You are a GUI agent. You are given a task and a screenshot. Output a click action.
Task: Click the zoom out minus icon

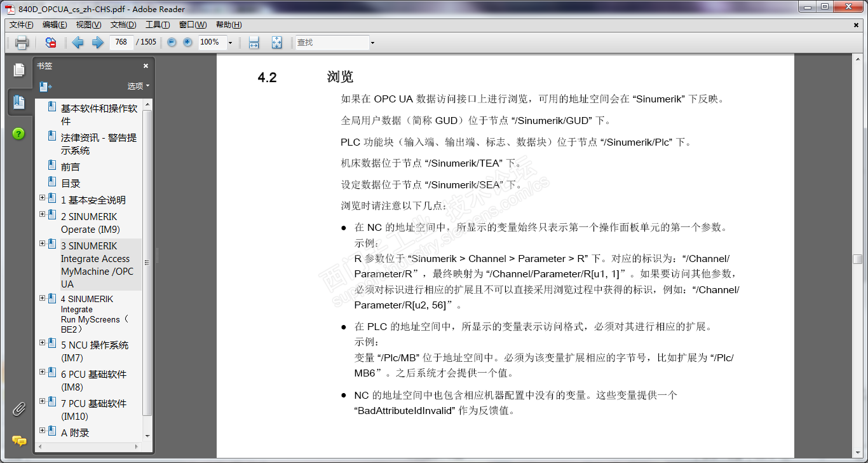172,42
